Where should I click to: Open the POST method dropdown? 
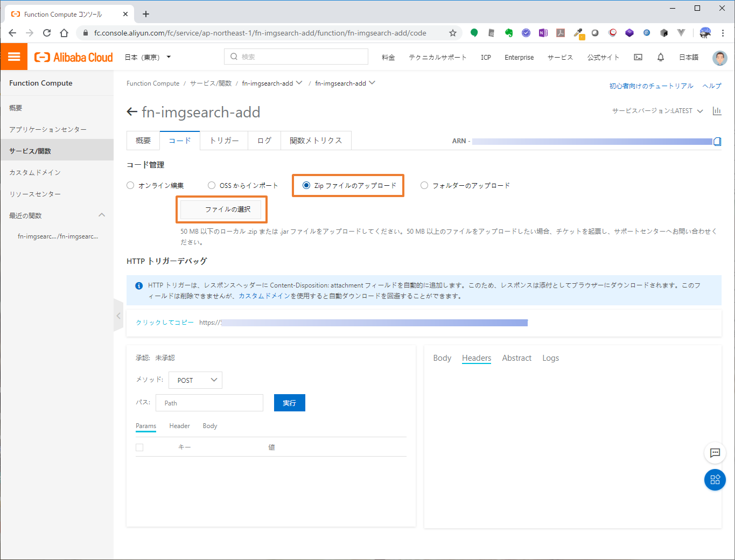pyautogui.click(x=195, y=380)
